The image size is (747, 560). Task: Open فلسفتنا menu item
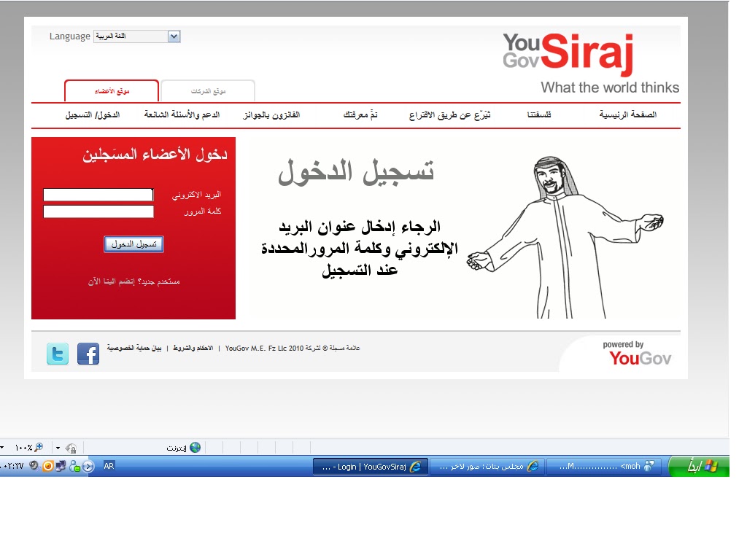(539, 114)
